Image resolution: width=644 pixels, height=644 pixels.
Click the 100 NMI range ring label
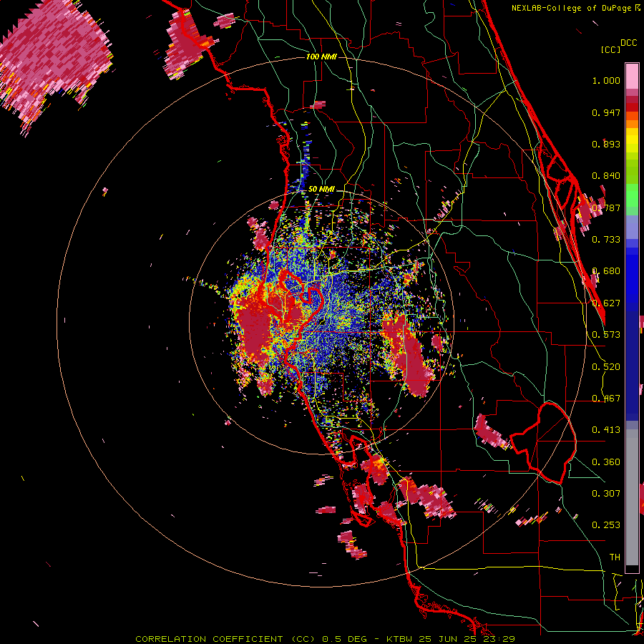(x=321, y=57)
